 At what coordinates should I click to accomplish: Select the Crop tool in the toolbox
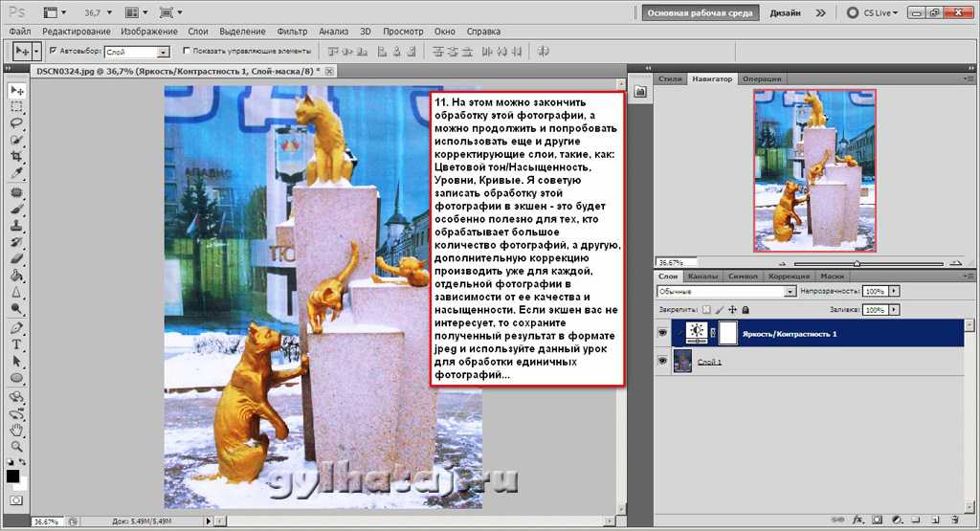(x=17, y=156)
